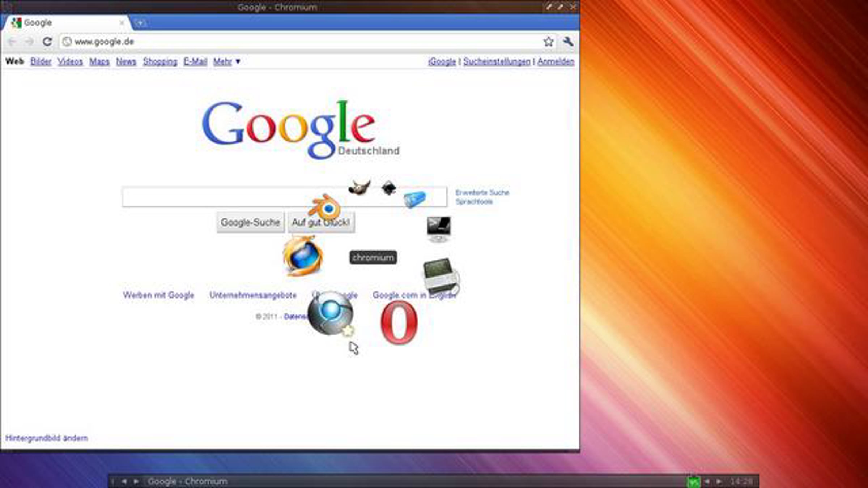
Task: Expand the Mehr dropdown menu
Action: click(x=227, y=61)
